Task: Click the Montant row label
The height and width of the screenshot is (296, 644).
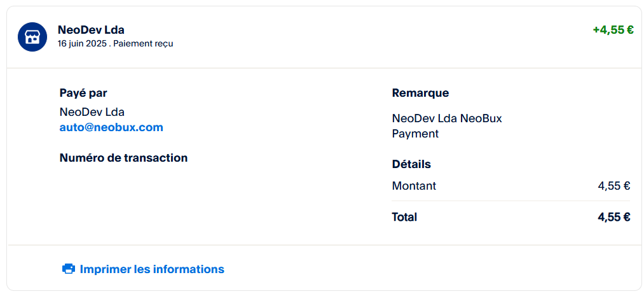Action: coord(414,187)
